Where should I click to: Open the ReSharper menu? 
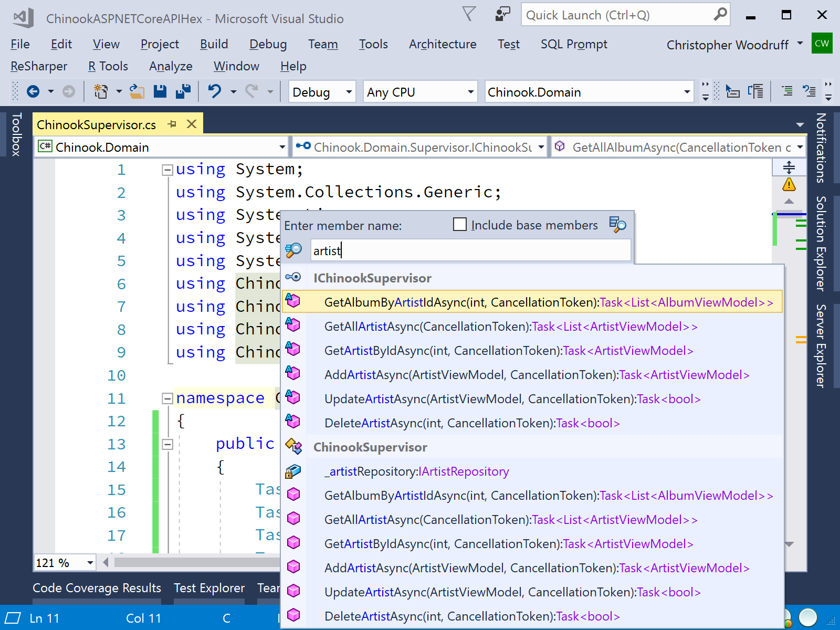[39, 66]
